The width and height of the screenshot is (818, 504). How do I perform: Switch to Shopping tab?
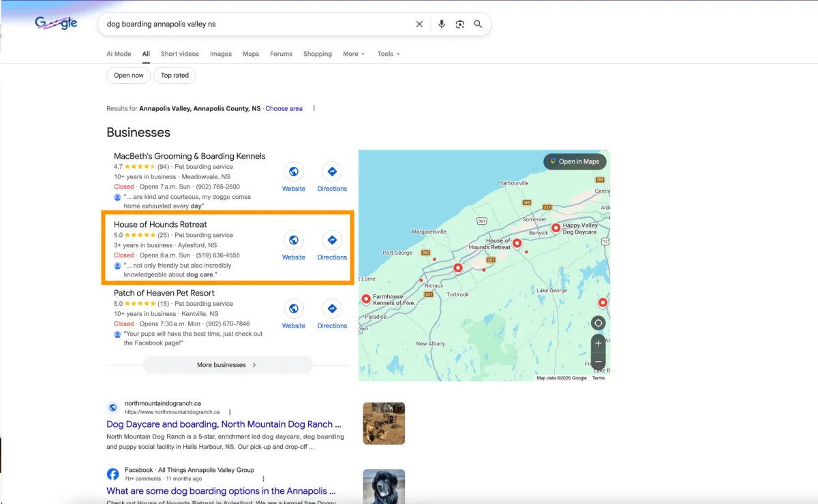point(318,54)
